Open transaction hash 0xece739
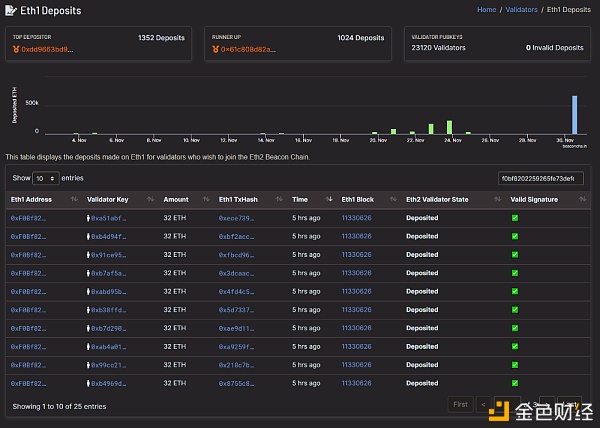600x428 pixels. click(x=236, y=218)
